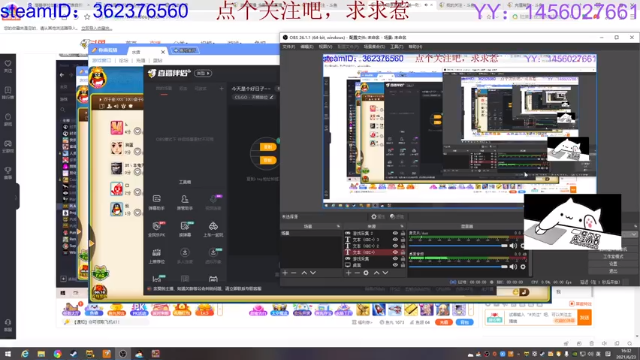The image size is (640, 360).
Task: Close the 大厅 tab in game window
Action: [162, 52]
